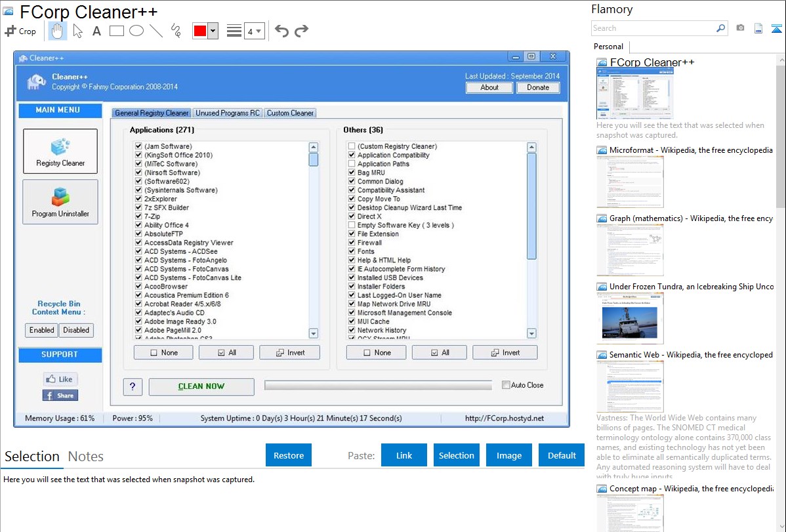Capture a snapshot with the camera icon
The image size is (786, 532).
coord(740,28)
